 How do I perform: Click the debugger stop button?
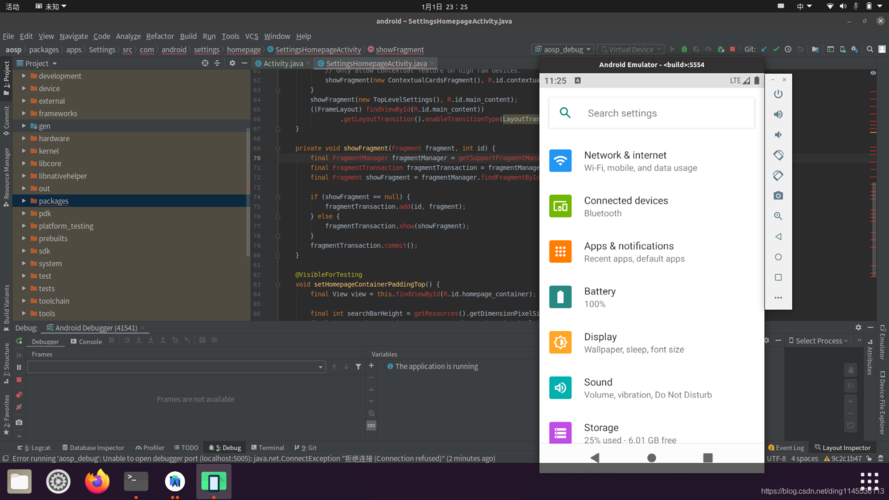coord(19,380)
